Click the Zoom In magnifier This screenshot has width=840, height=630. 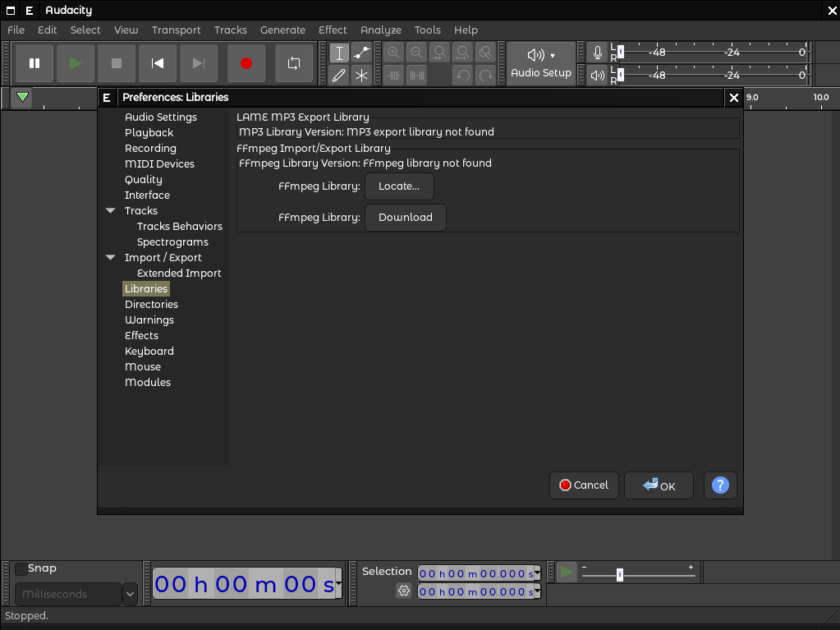394,53
